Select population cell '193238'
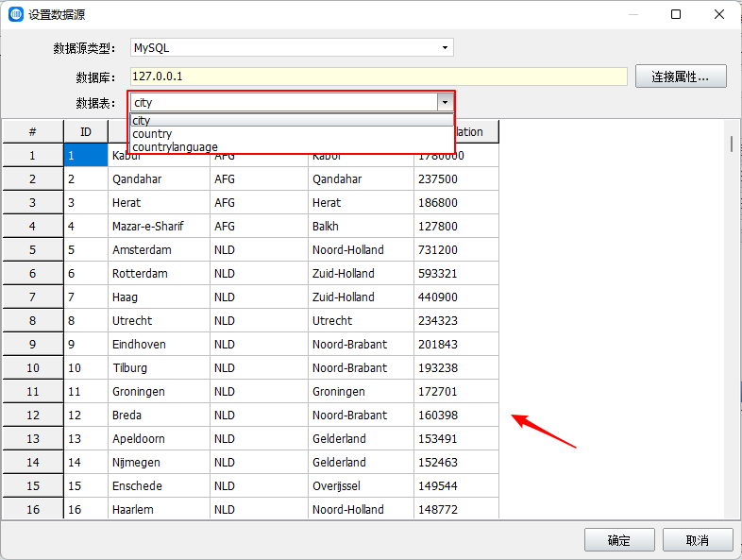Screen dimensions: 742x560 click(x=456, y=367)
